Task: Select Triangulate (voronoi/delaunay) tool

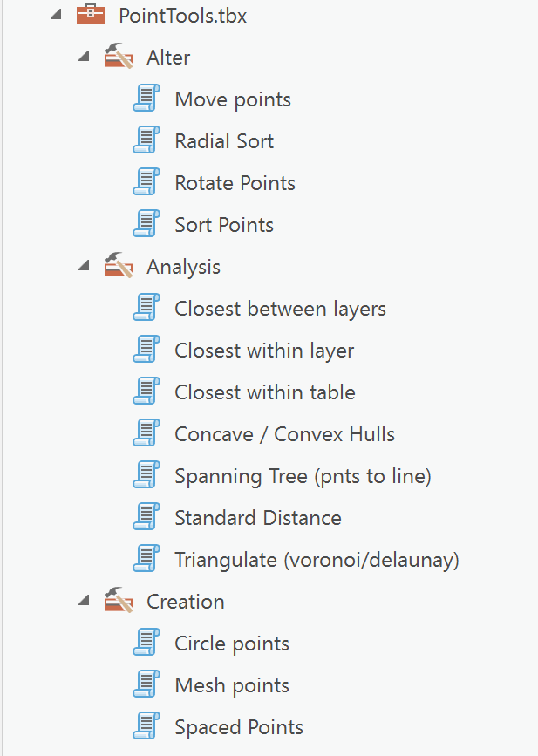Action: (317, 560)
